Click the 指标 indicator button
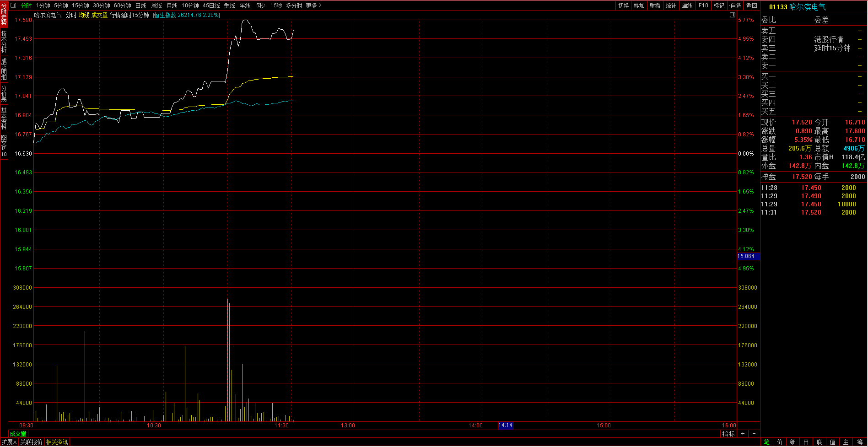This screenshot has height=447, width=868. point(728,434)
